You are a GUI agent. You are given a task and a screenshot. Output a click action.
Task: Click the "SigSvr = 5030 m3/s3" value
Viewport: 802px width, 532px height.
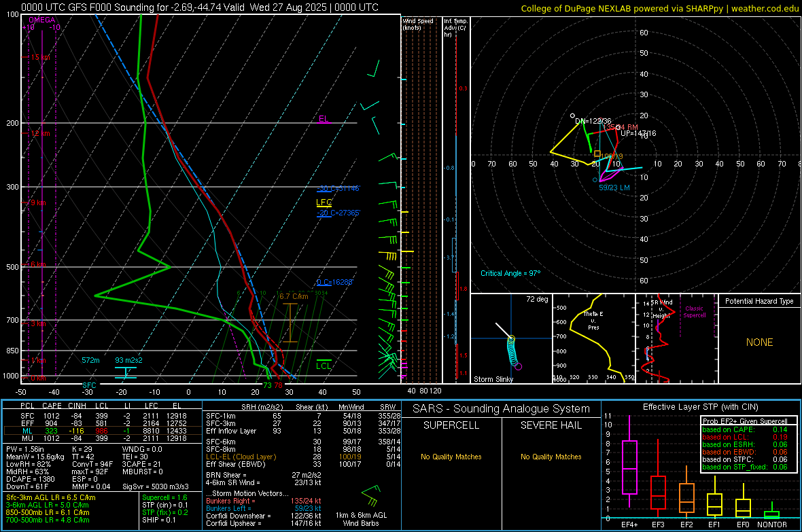click(x=156, y=486)
